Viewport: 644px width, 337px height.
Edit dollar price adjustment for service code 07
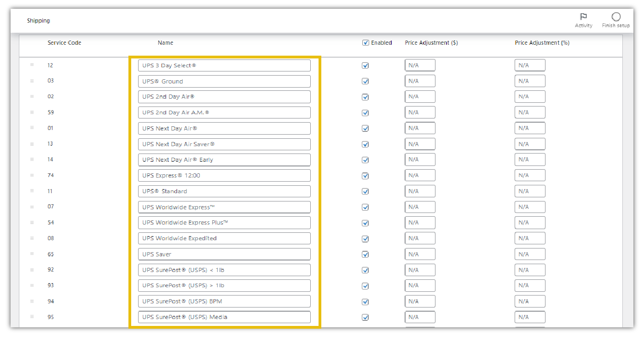click(420, 207)
